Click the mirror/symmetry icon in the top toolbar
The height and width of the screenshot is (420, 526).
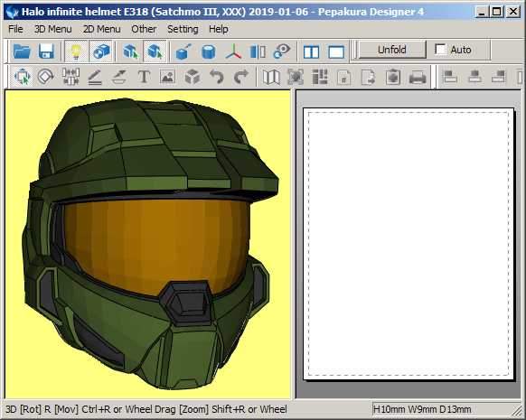coord(258,51)
